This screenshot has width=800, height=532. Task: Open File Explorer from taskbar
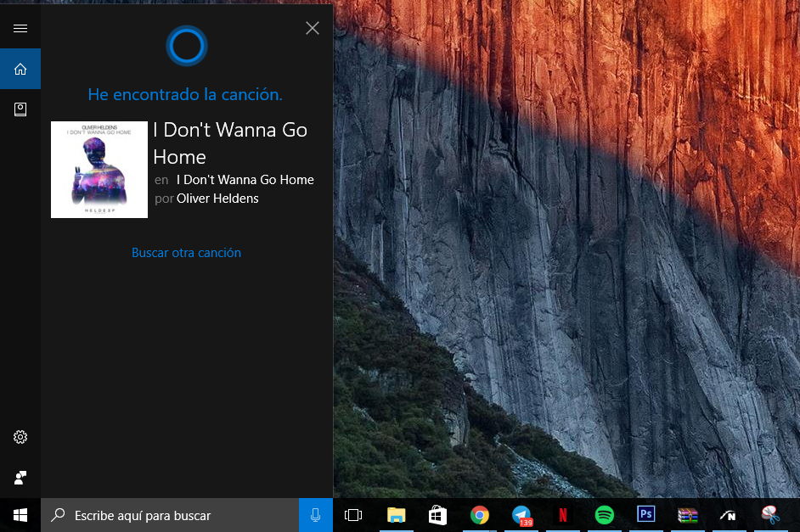396,515
